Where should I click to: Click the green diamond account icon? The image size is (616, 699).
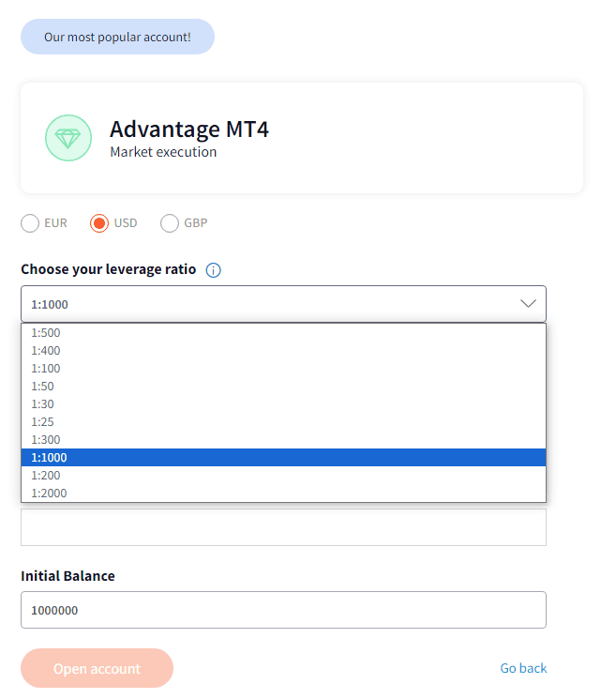(68, 138)
